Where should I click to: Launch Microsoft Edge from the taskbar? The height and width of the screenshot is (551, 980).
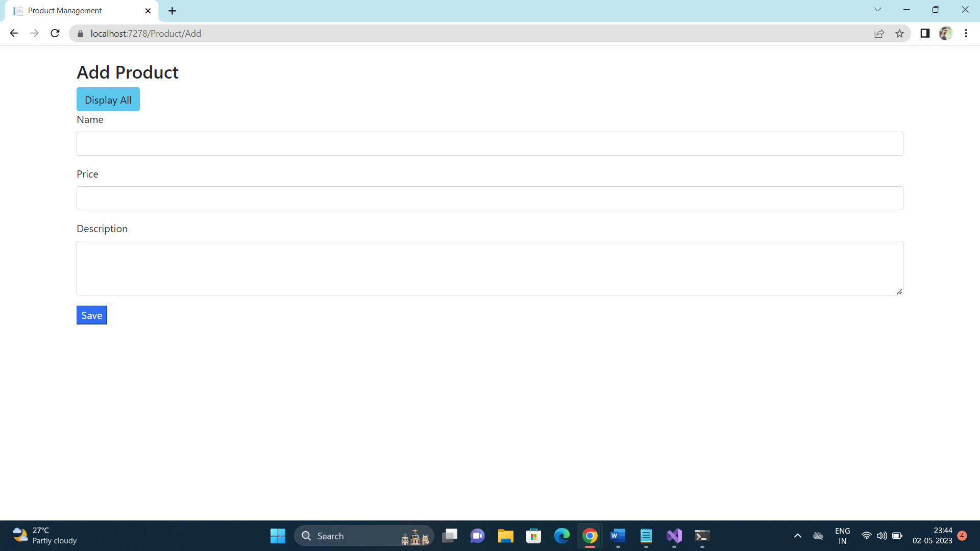click(x=562, y=536)
